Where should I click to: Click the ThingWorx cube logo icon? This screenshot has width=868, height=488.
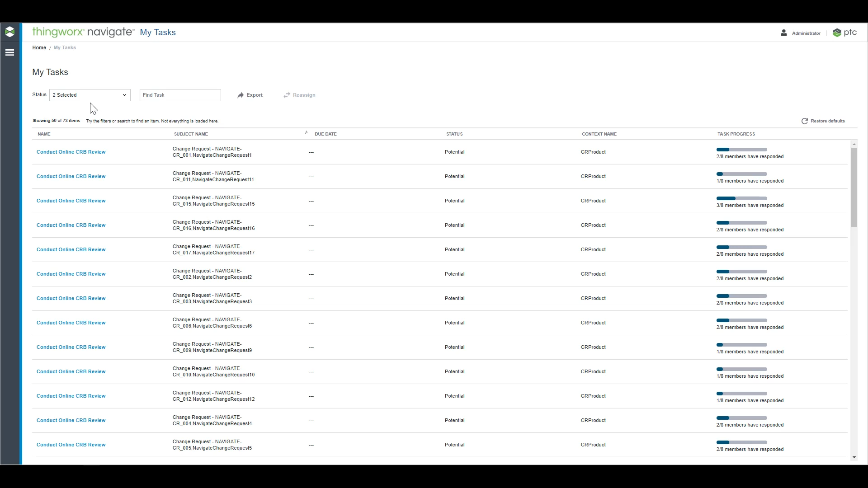pos(9,32)
